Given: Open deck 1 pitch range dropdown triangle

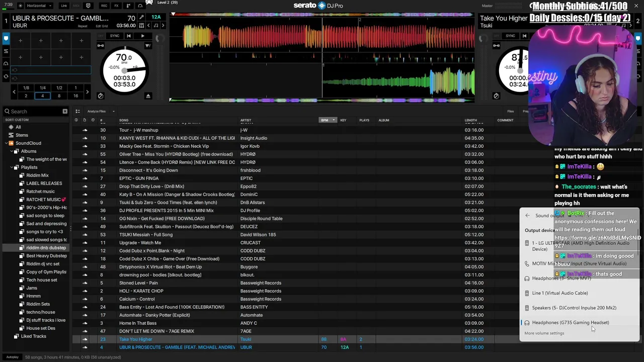Looking at the screenshot, I should (148, 46).
